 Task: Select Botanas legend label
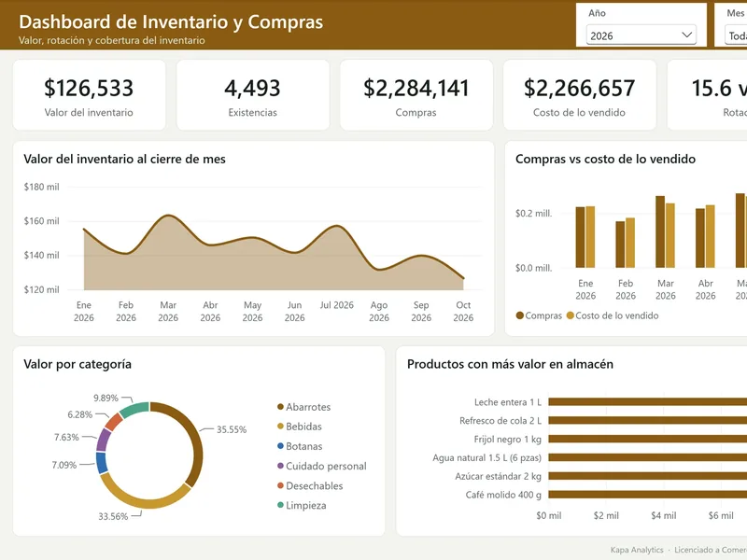(x=304, y=447)
